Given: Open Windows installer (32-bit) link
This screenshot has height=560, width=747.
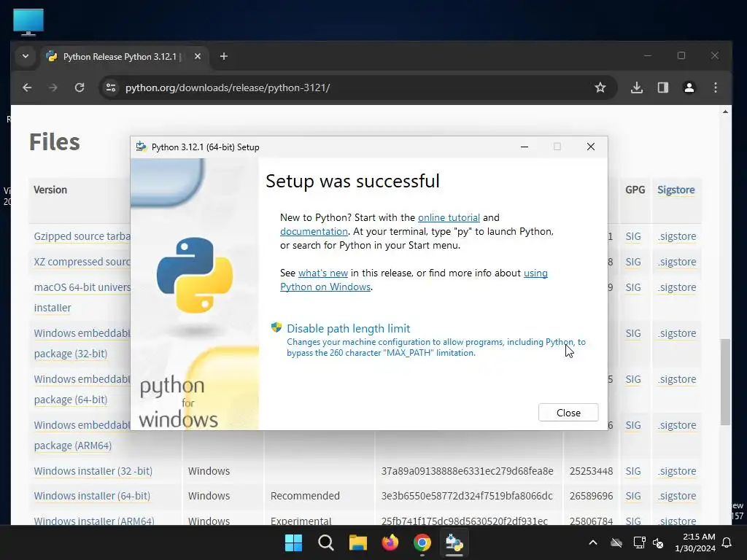Looking at the screenshot, I should (93, 471).
